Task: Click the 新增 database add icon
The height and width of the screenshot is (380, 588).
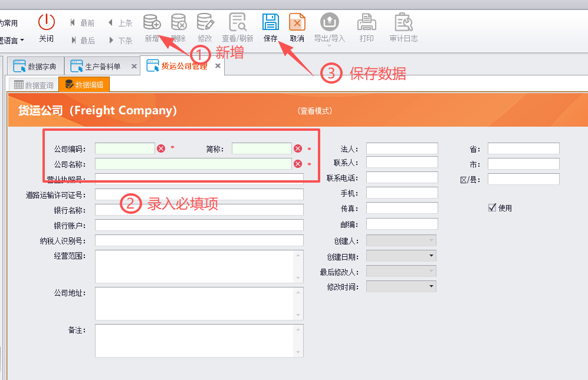Action: [x=152, y=22]
